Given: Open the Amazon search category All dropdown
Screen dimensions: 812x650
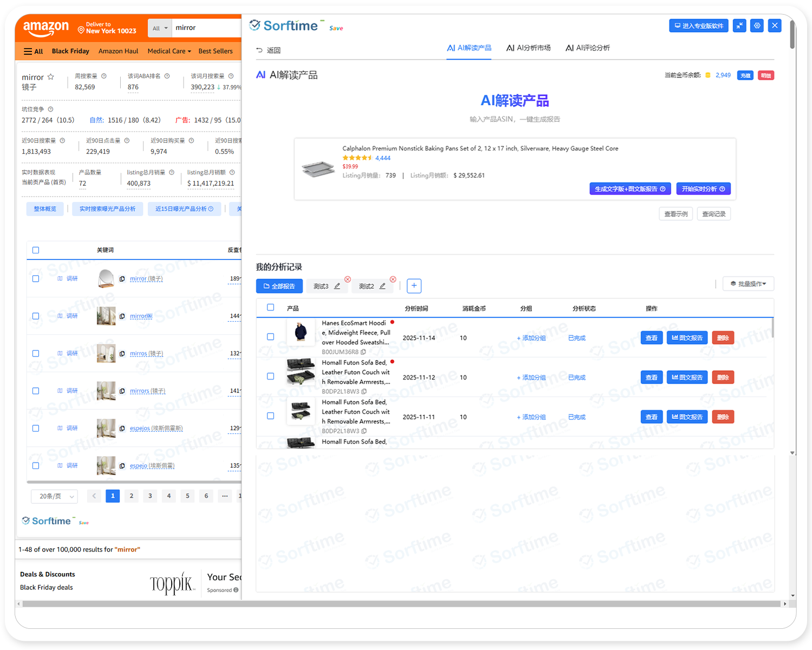Looking at the screenshot, I should pos(160,28).
